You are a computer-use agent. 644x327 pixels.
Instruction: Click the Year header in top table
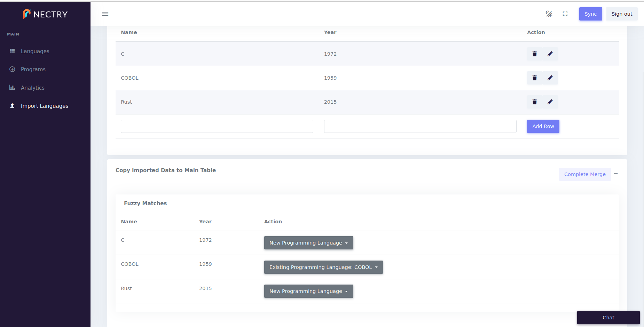330,32
